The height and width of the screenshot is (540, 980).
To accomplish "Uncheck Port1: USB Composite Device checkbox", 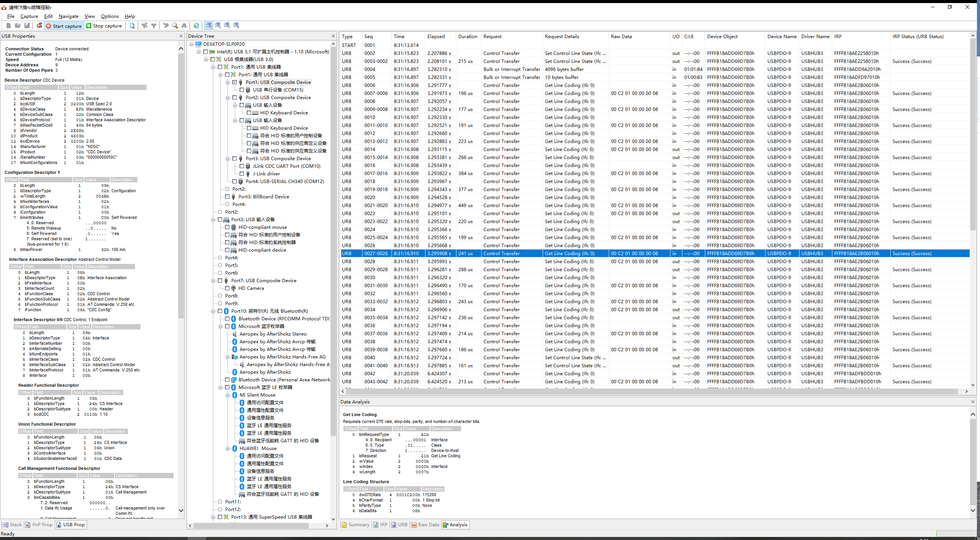I will 235,82.
